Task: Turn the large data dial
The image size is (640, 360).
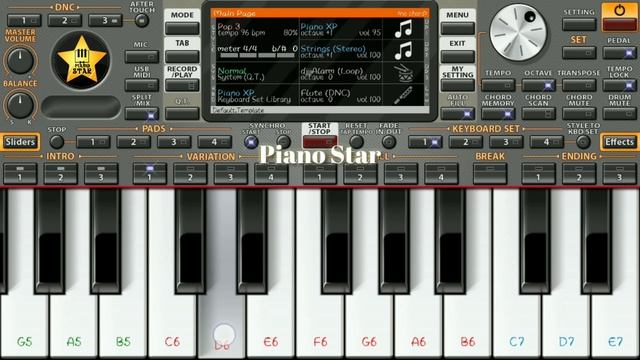Action: [518, 33]
